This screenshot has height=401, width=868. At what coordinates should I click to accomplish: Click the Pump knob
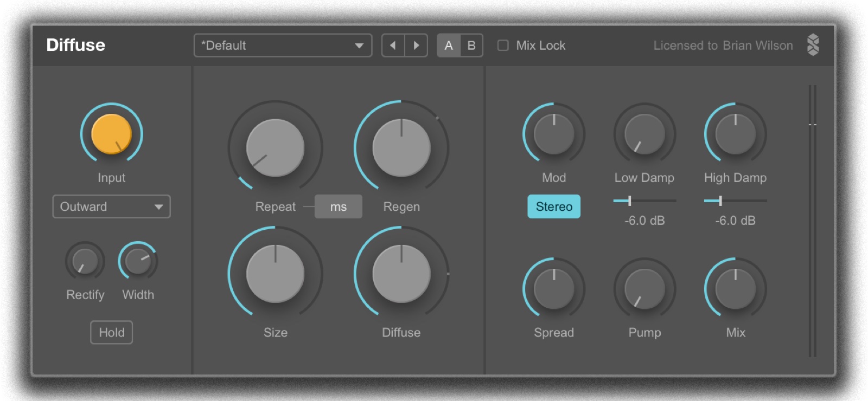click(644, 288)
